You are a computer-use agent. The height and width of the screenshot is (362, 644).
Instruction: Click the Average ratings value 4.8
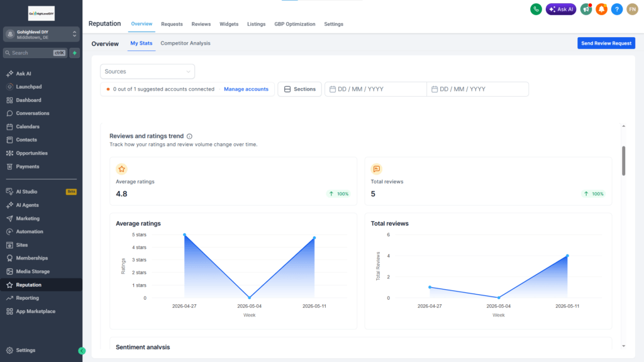[x=121, y=194]
